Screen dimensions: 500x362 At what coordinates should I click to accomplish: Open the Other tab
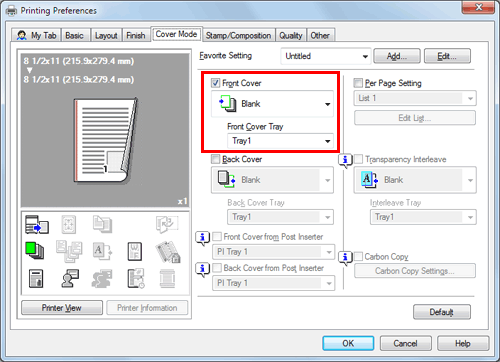[320, 35]
